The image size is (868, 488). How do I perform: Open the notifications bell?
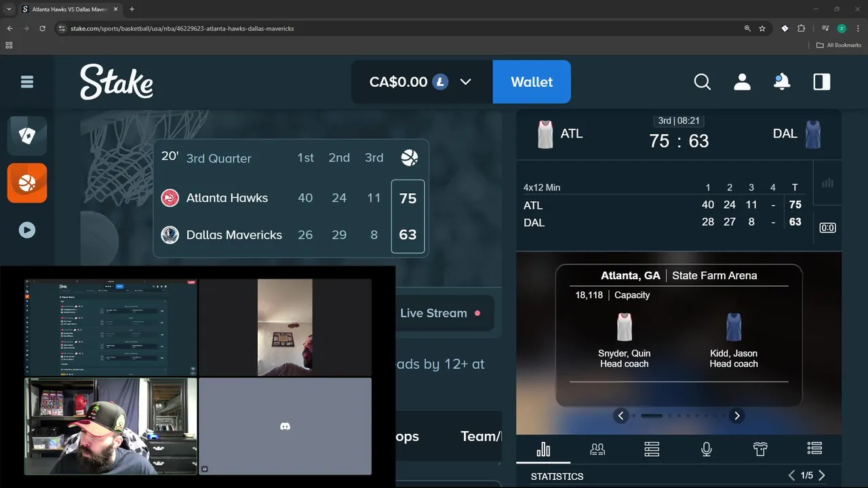click(782, 82)
